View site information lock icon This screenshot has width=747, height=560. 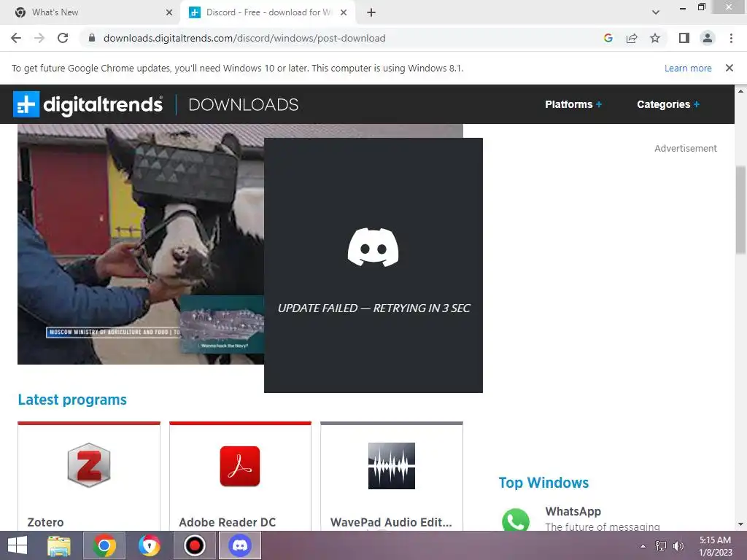click(92, 38)
